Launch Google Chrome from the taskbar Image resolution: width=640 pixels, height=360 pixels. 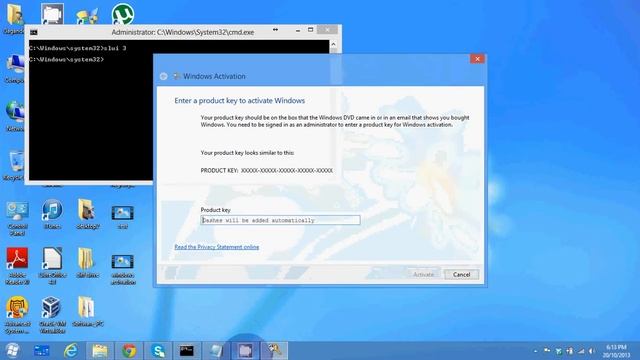coord(129,351)
